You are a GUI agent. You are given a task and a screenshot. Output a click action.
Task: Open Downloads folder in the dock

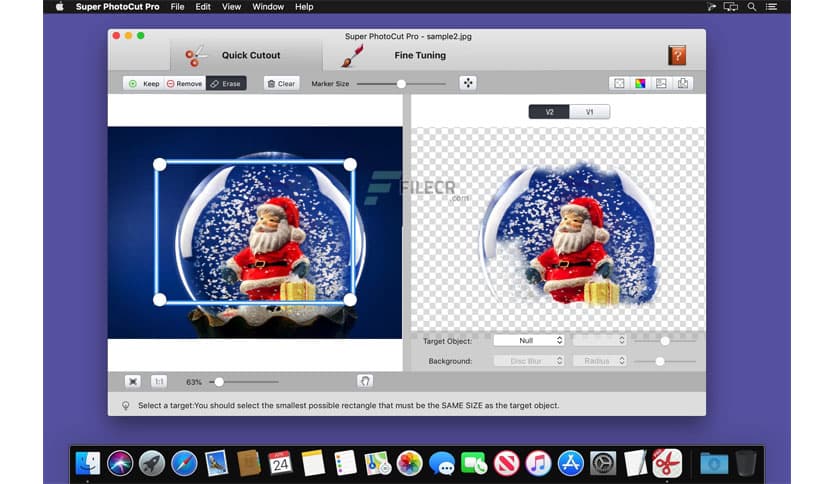pyautogui.click(x=714, y=463)
